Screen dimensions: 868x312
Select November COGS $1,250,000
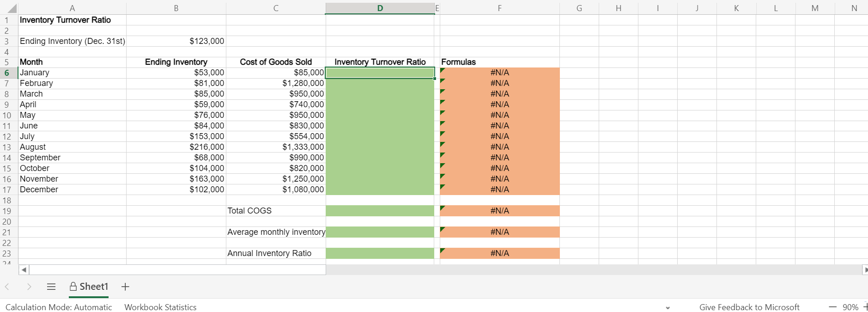click(x=276, y=179)
